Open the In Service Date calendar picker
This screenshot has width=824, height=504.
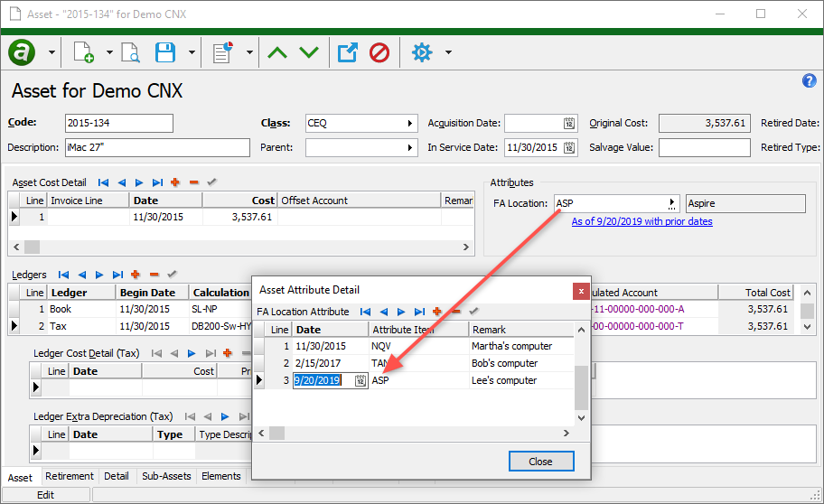coord(569,147)
